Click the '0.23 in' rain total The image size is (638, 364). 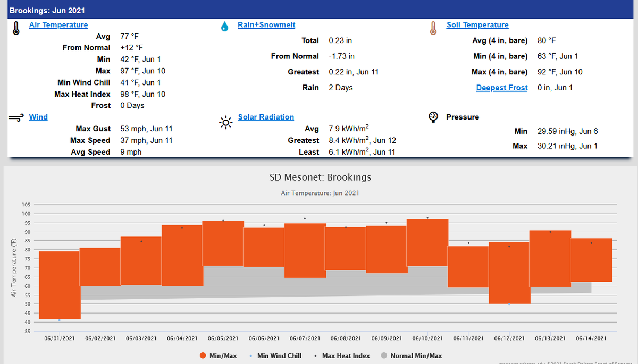pos(340,40)
